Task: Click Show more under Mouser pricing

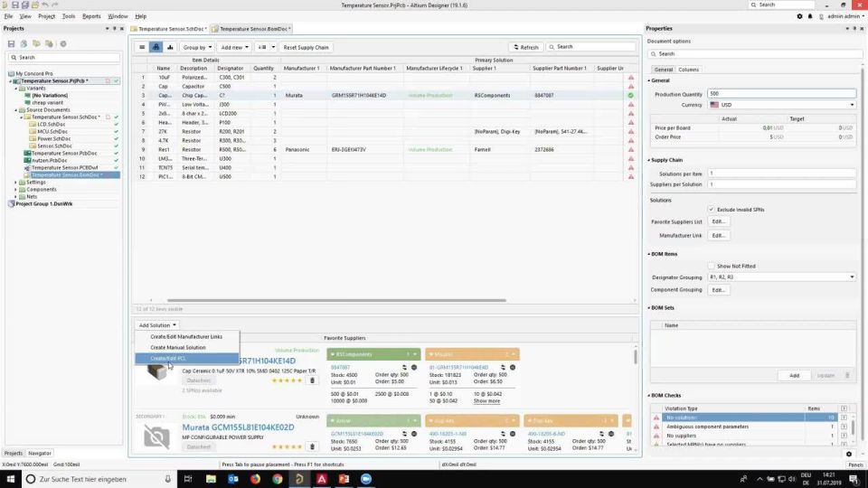Action: click(486, 401)
